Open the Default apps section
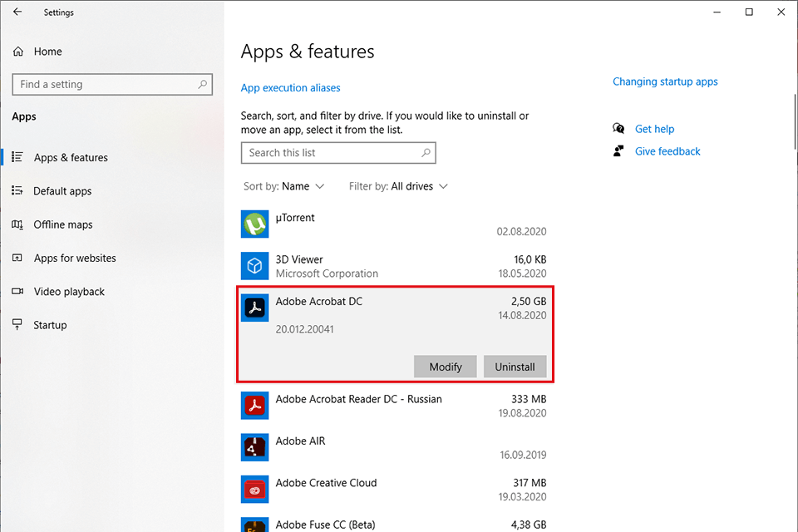Viewport: 798px width, 532px height. [x=62, y=191]
